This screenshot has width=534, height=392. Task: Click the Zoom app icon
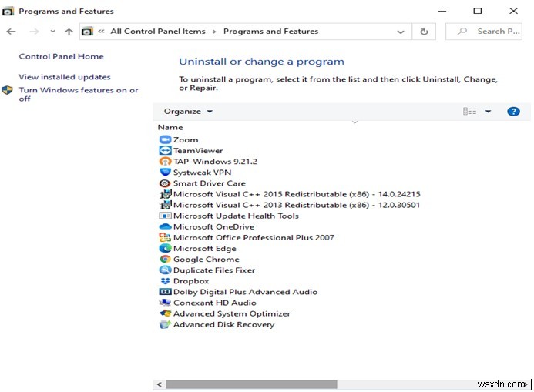tap(165, 140)
